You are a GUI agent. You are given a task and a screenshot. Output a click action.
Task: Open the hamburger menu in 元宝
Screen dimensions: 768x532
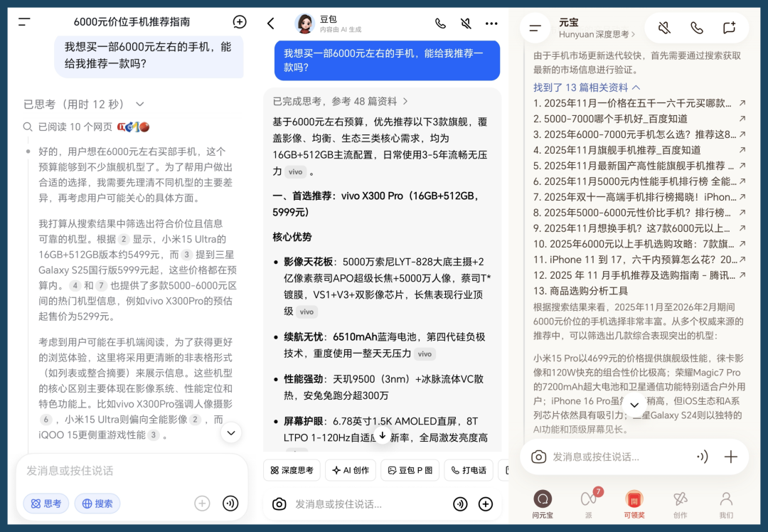[534, 28]
